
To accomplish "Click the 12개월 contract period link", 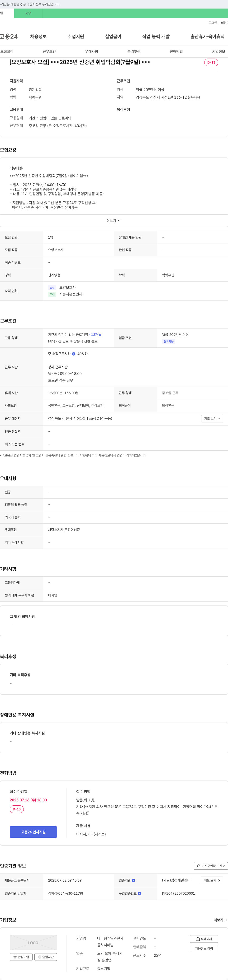I will tap(96, 335).
